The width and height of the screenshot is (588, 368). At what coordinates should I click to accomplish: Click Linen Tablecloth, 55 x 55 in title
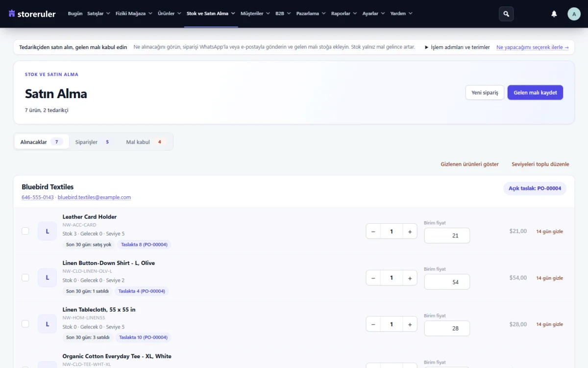click(x=99, y=310)
